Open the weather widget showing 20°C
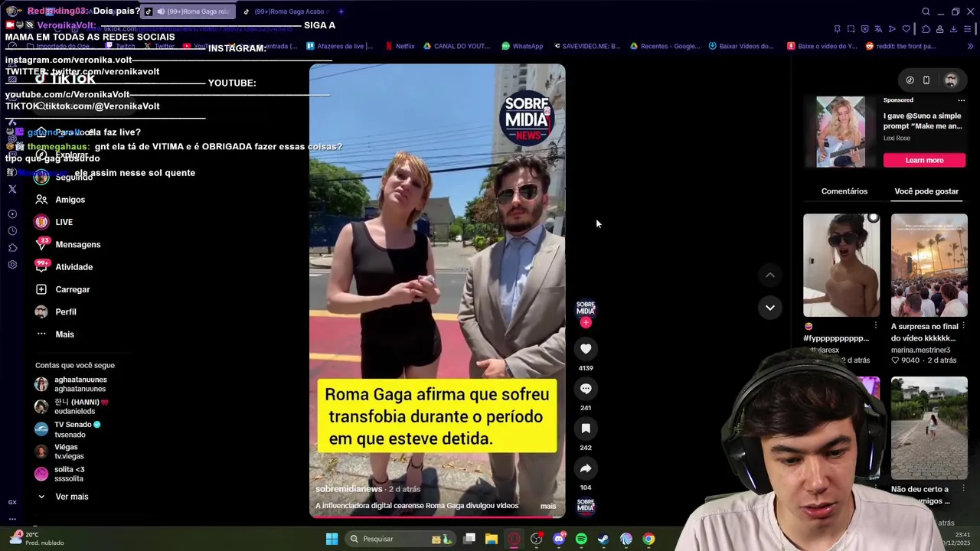980x551 pixels. (x=37, y=539)
